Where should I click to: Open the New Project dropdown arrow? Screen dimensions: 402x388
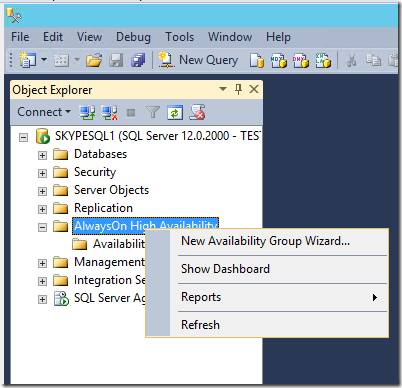click(x=44, y=60)
